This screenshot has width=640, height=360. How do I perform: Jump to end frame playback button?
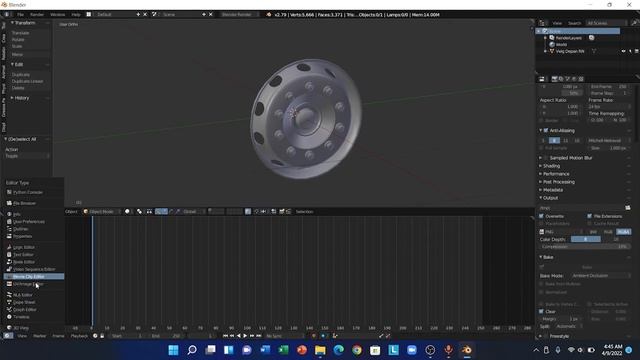tap(258, 336)
